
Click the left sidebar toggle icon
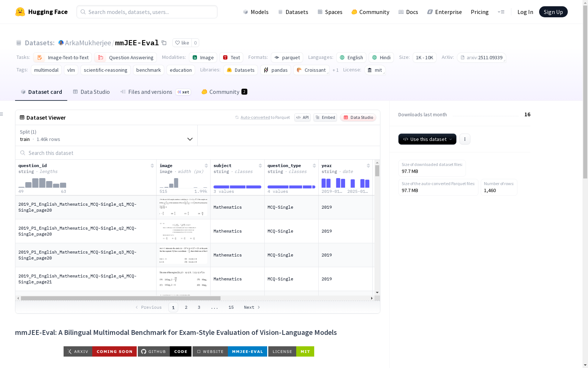click(1, 114)
